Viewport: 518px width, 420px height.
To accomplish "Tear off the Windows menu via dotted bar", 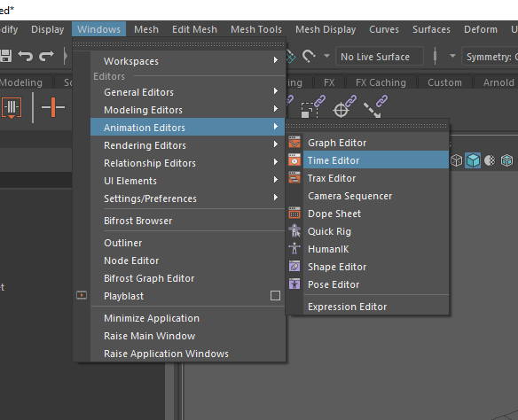I will click(178, 44).
